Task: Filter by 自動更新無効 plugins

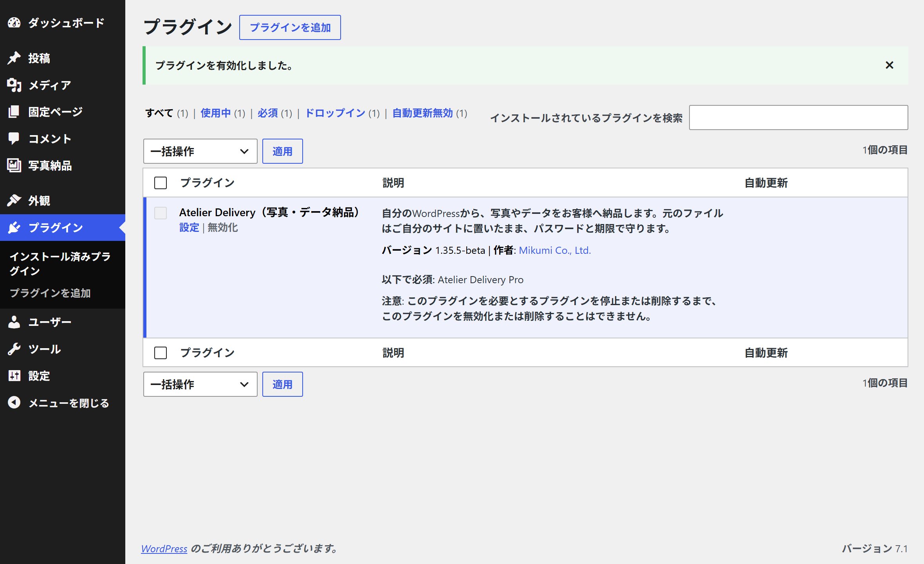Action: [x=422, y=113]
